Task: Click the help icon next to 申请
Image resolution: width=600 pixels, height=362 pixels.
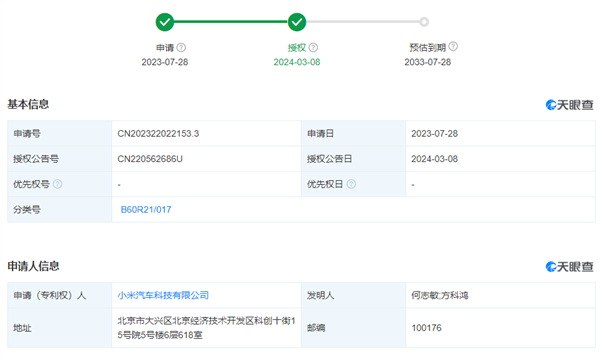Action: pos(181,47)
